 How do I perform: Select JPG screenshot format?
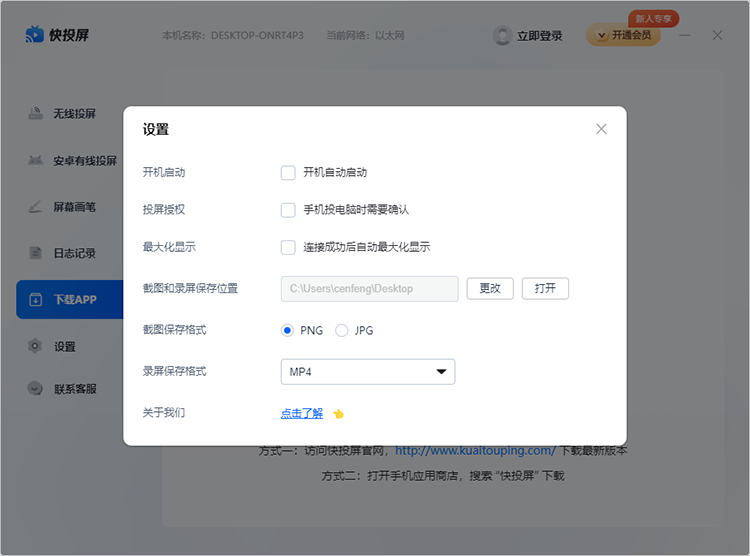tap(342, 330)
